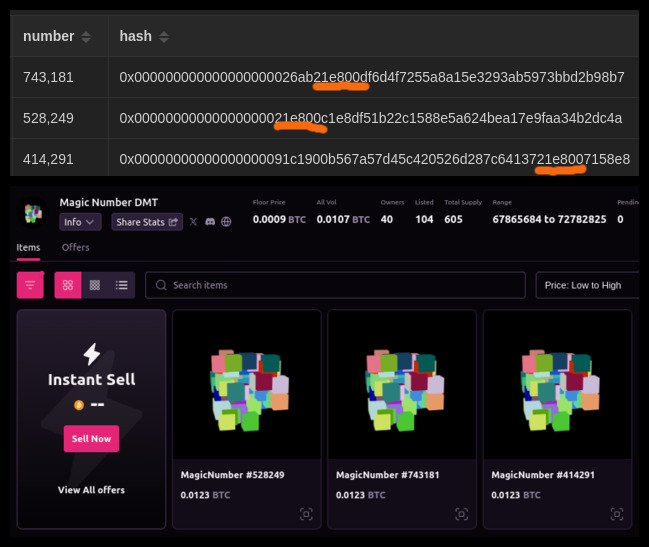Image resolution: width=649 pixels, height=547 pixels.
Task: Open MagicNumber #414291 thumbnail image
Action: pos(558,385)
